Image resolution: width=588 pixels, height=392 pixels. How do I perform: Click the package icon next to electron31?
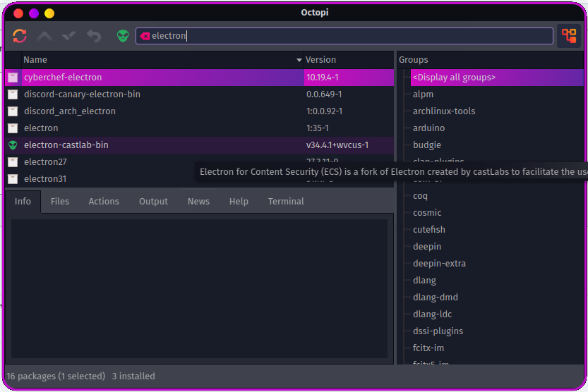13,179
